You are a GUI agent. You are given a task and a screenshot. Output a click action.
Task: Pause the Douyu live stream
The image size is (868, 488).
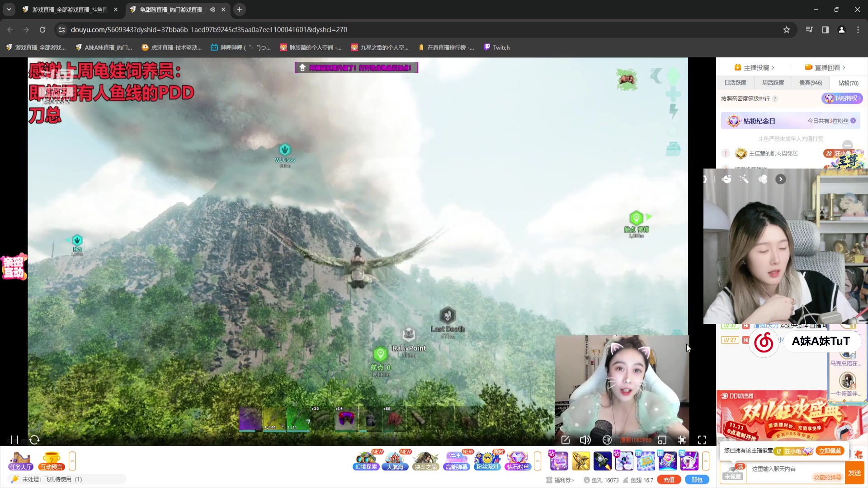point(14,440)
